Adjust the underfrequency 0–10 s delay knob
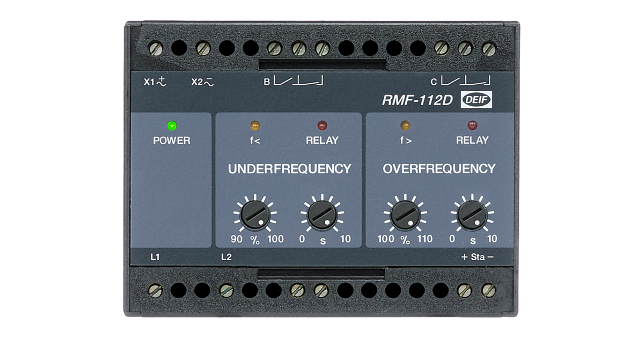The width and height of the screenshot is (644, 338). coord(322,215)
